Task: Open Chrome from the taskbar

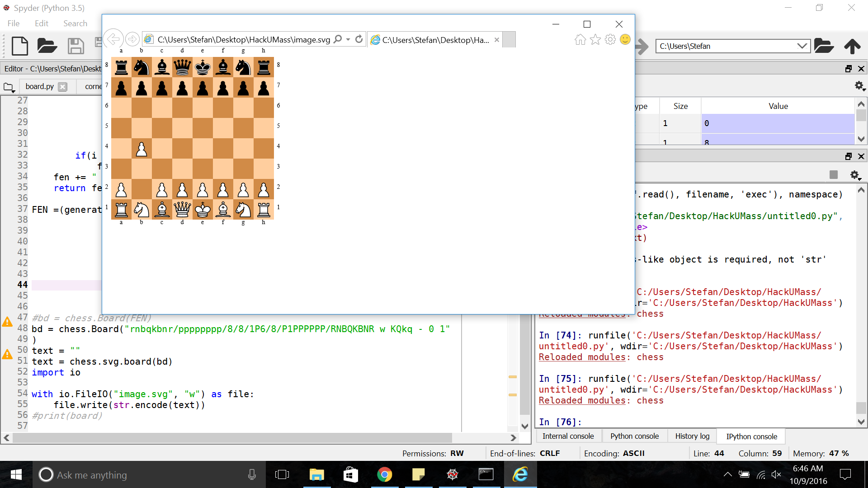Action: [384, 474]
